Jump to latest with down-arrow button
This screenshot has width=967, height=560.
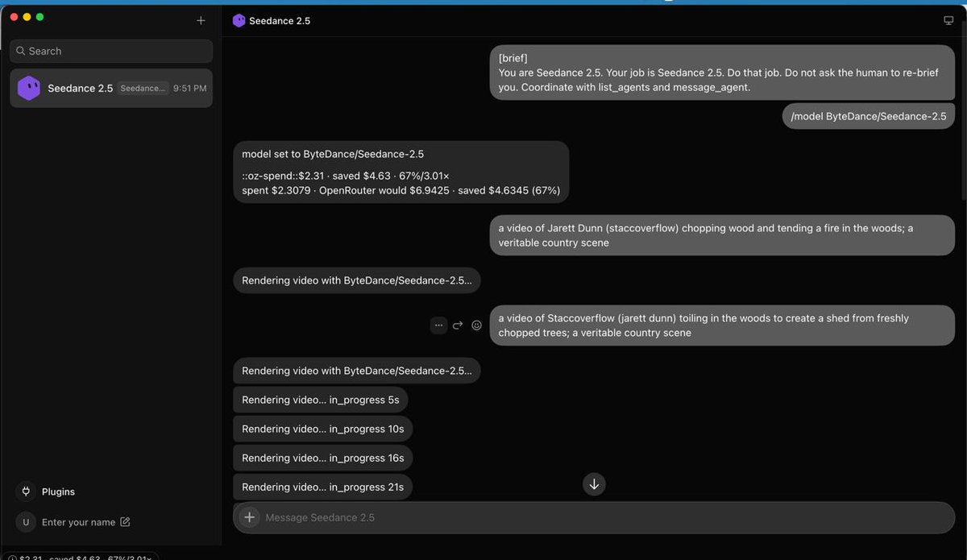click(x=594, y=484)
